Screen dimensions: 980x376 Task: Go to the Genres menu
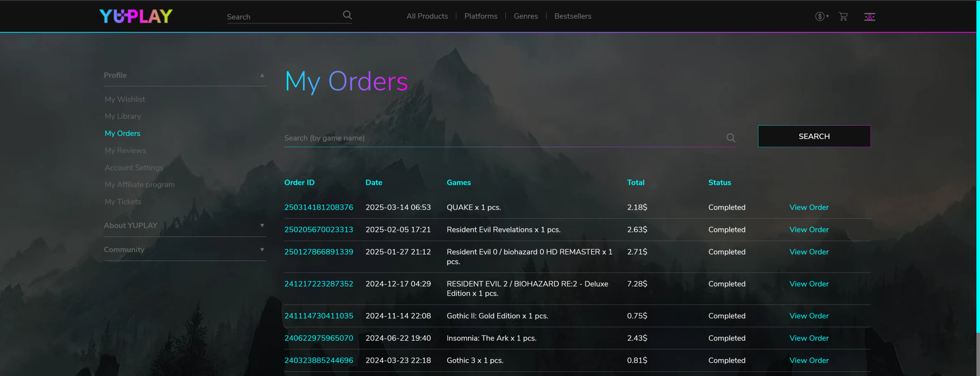[525, 16]
